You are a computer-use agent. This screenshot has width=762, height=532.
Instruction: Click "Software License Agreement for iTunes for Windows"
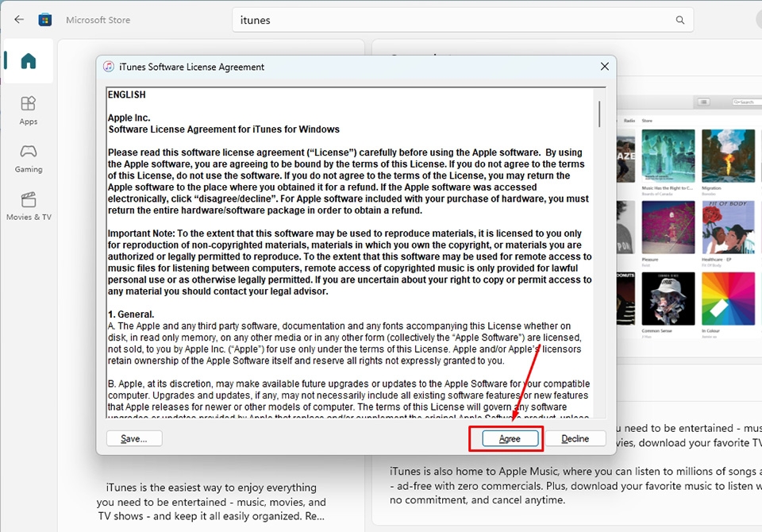(x=224, y=129)
